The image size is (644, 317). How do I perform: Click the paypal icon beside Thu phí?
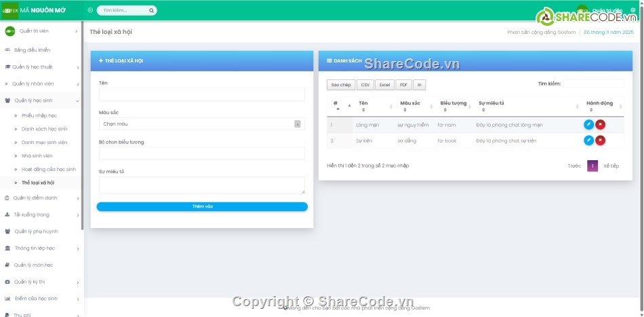click(7, 315)
